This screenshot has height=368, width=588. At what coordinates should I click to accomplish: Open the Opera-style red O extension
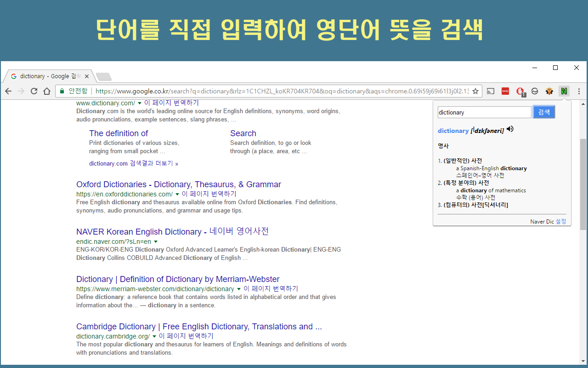520,91
